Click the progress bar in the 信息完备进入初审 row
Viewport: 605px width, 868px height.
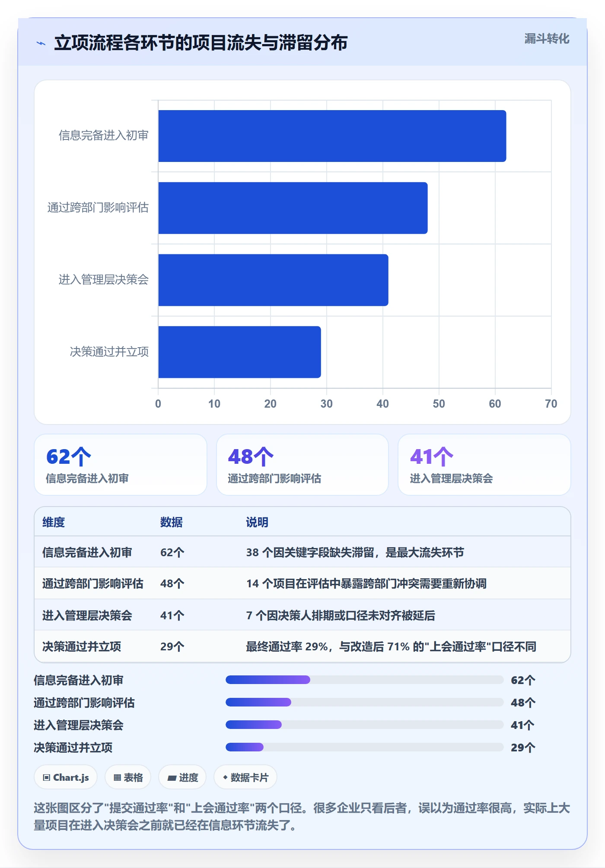tap(364, 680)
